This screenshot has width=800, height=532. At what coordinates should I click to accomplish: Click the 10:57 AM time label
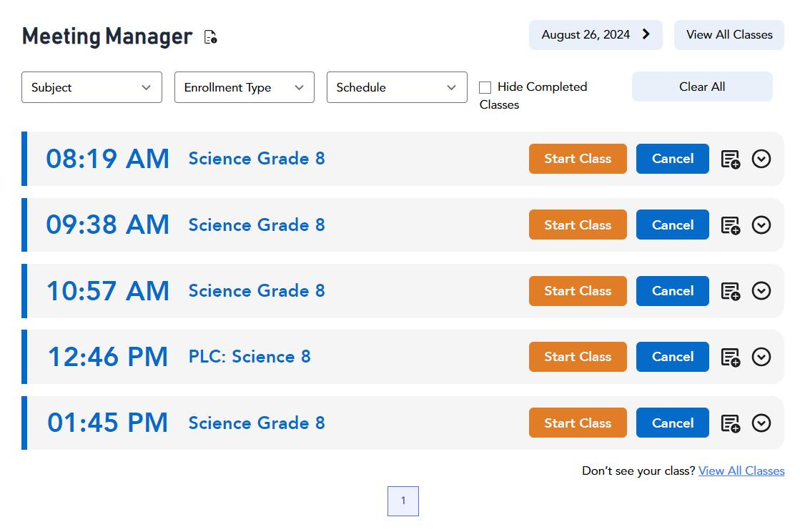pyautogui.click(x=108, y=291)
